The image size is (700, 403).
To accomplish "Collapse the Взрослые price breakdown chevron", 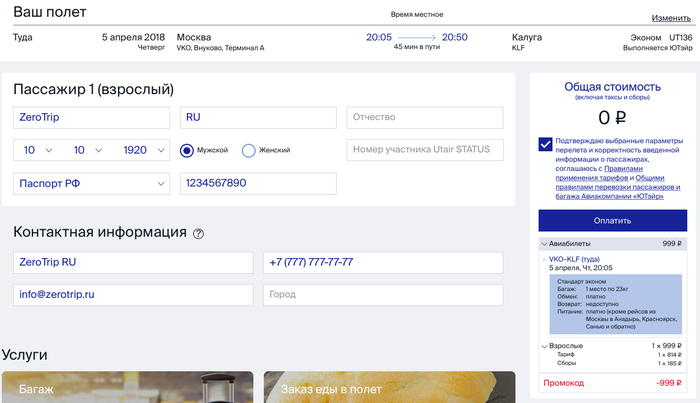I will pyautogui.click(x=544, y=346).
